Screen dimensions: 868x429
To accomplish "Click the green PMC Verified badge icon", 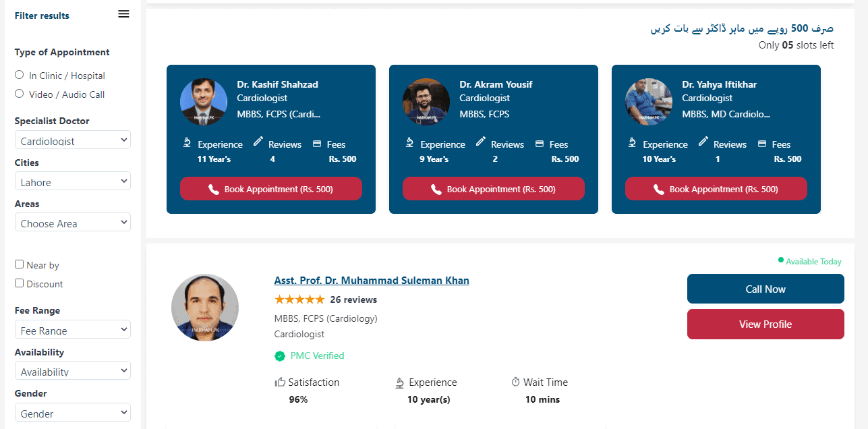I will tap(280, 356).
